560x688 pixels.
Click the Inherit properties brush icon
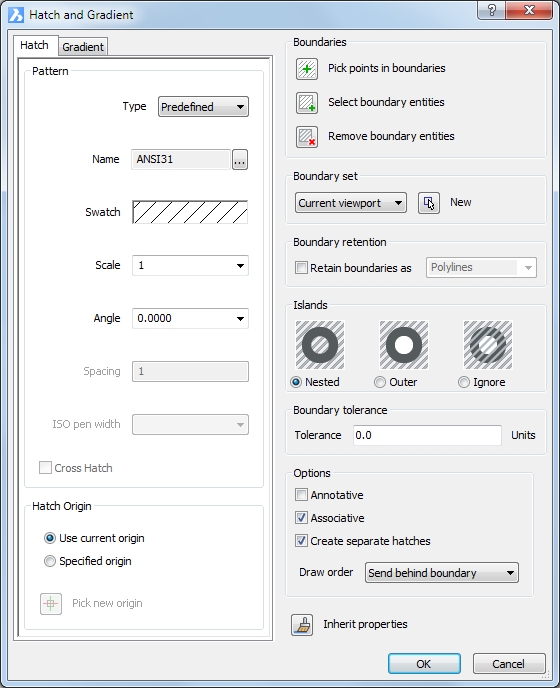(302, 625)
